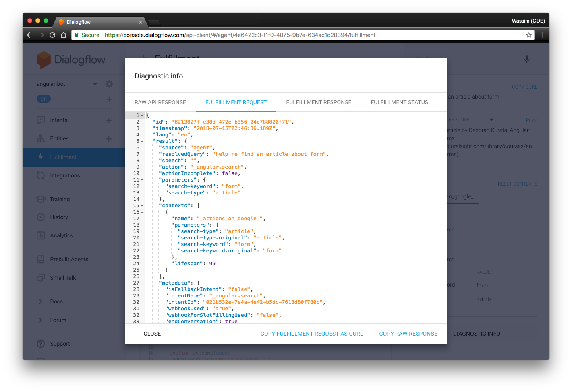Screen dimensions: 572x392
Task: Click Copy Curl link
Action: pyautogui.click(x=524, y=87)
